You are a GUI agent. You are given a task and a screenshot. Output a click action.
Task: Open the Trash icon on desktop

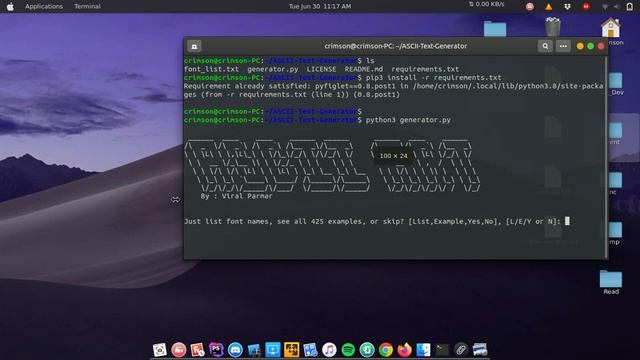point(553,27)
